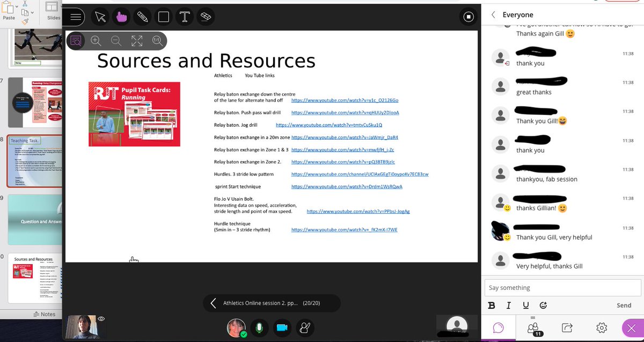Select PowerPoint's Sources and Resources slide thumbnail
Viewport: 644px width, 342px height.
click(35, 278)
